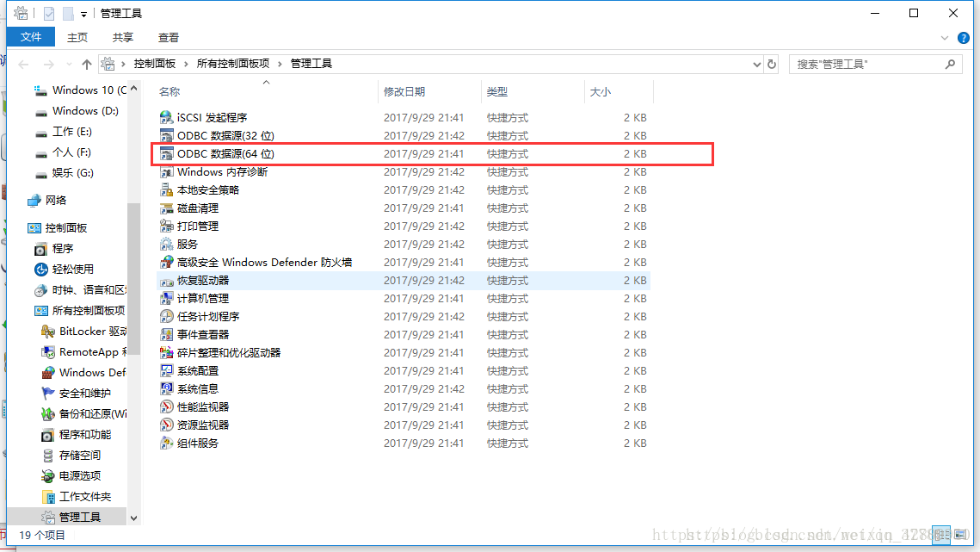Click the 计算机管理 icon

[166, 299]
